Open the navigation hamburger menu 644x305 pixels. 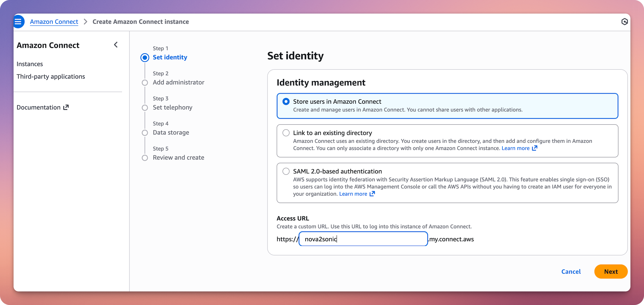[19, 21]
